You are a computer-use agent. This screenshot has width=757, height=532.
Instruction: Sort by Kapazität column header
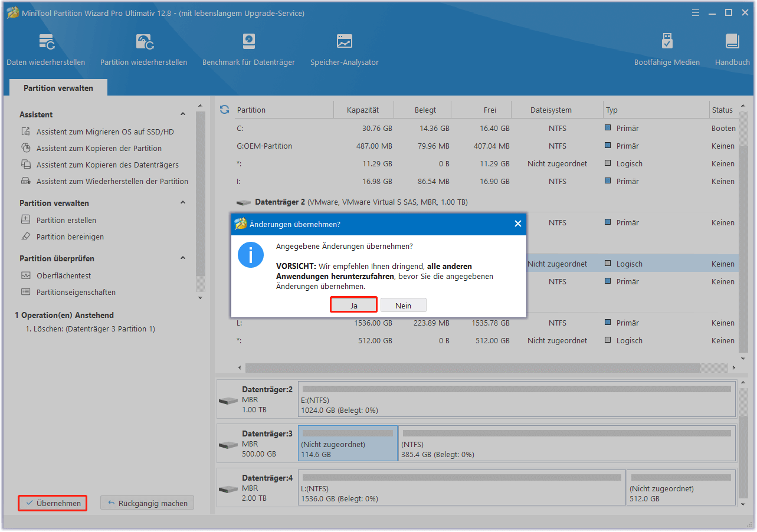pos(363,110)
